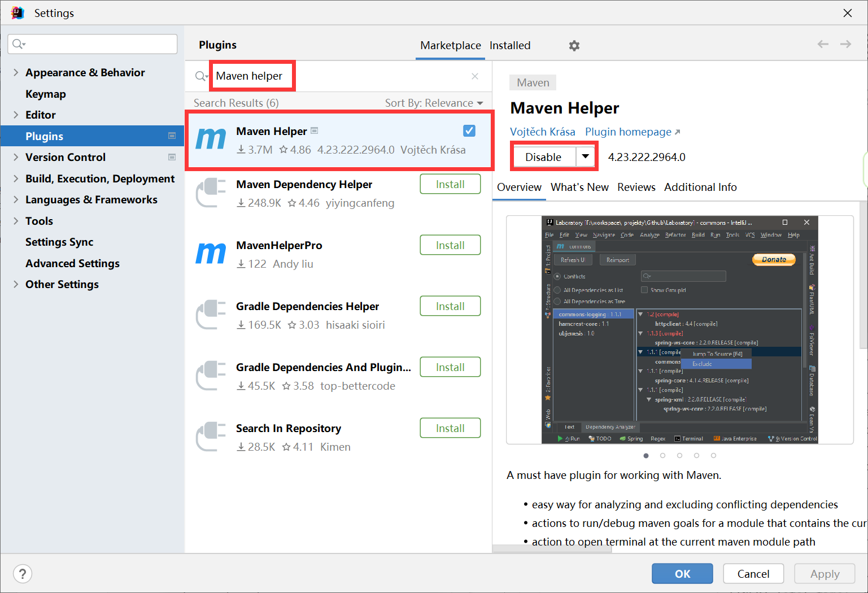Click the back navigation arrow
Screen dimensions: 868x593
click(823, 44)
